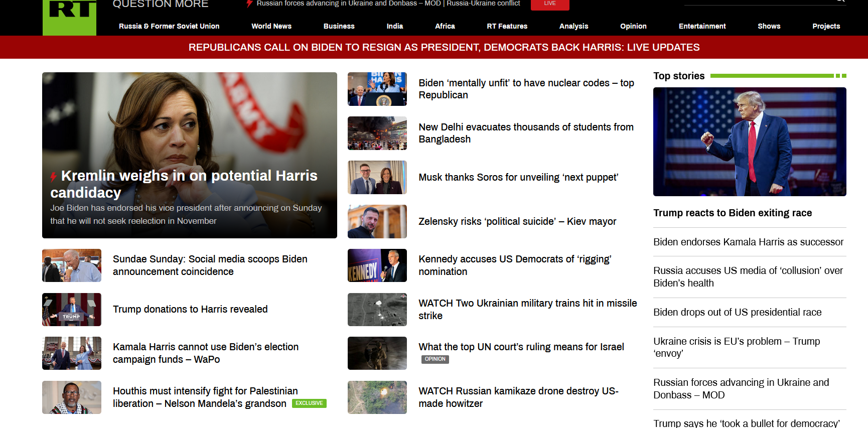
Task: Open Russia accuses US media of 'collusion'
Action: point(748,277)
